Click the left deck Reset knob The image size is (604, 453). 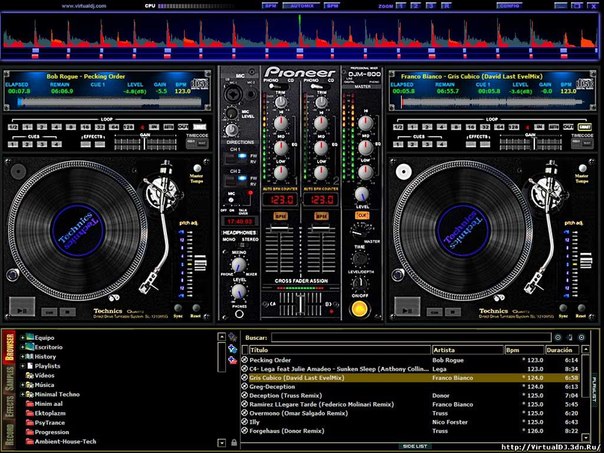pyautogui.click(x=196, y=308)
